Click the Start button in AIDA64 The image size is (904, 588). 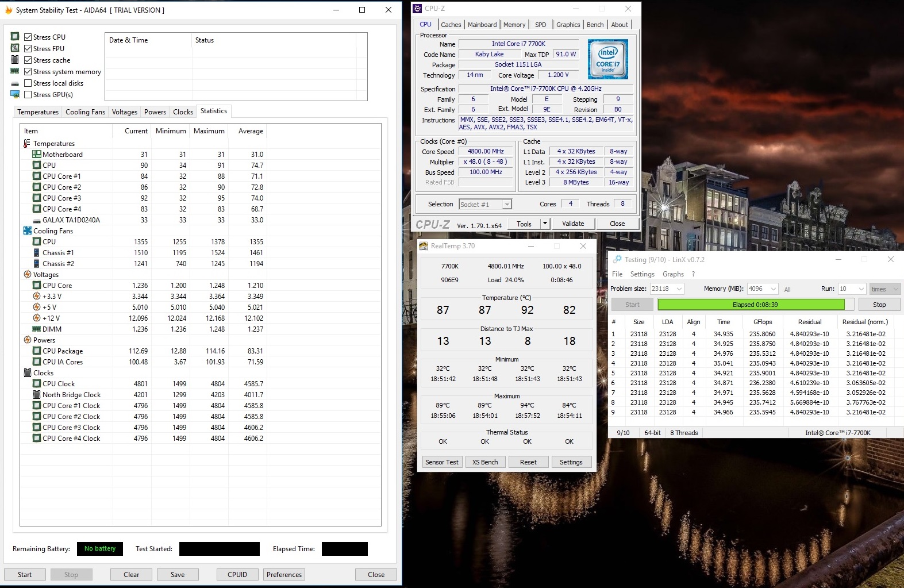[x=25, y=574]
